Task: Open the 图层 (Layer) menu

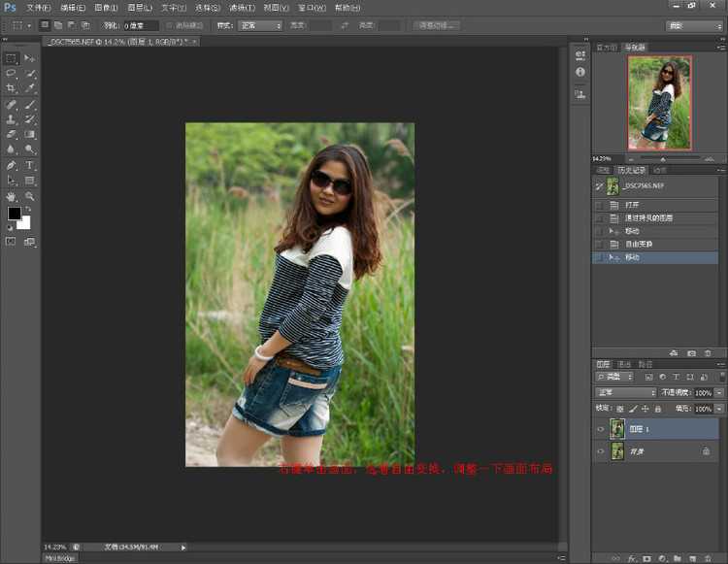Action: click(x=140, y=8)
